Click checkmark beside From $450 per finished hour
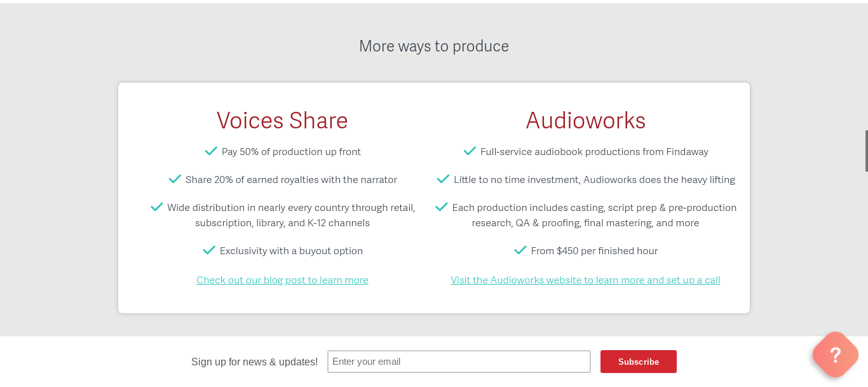The height and width of the screenshot is (387, 868). pos(520,250)
